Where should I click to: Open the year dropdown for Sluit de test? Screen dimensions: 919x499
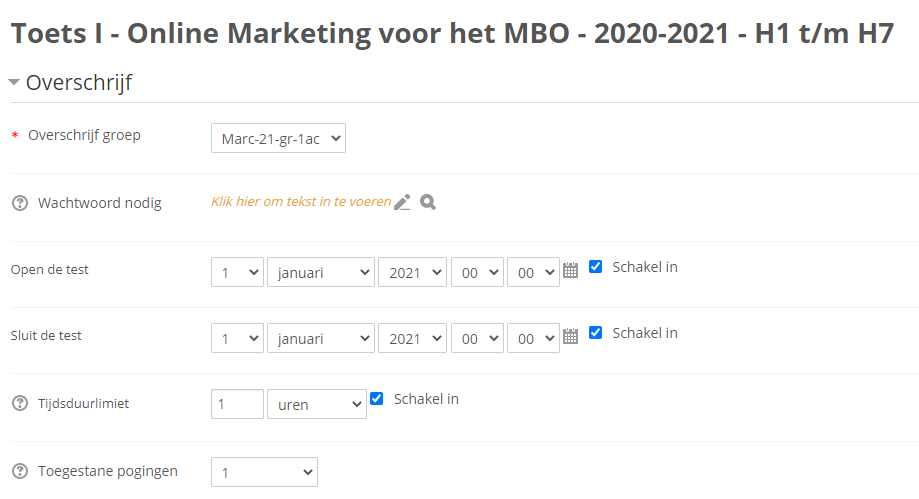(412, 338)
